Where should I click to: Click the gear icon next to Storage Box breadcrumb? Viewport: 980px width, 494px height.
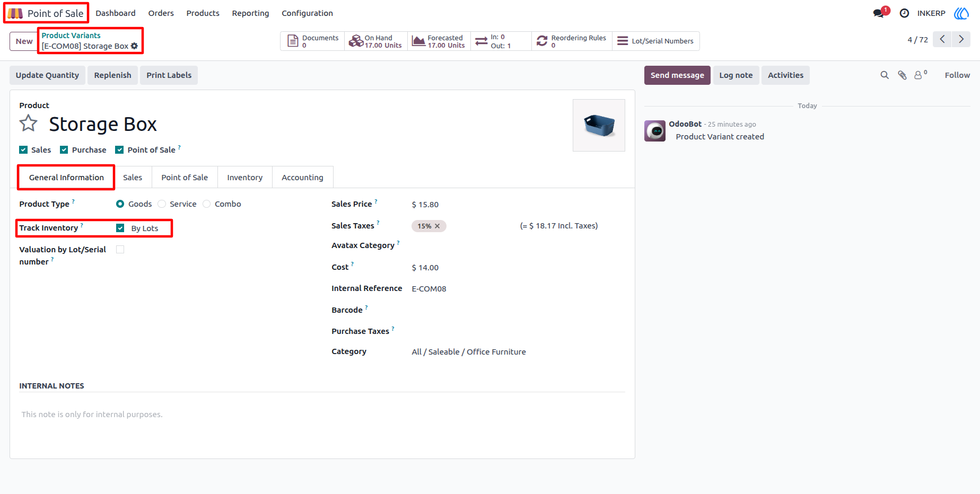point(134,46)
